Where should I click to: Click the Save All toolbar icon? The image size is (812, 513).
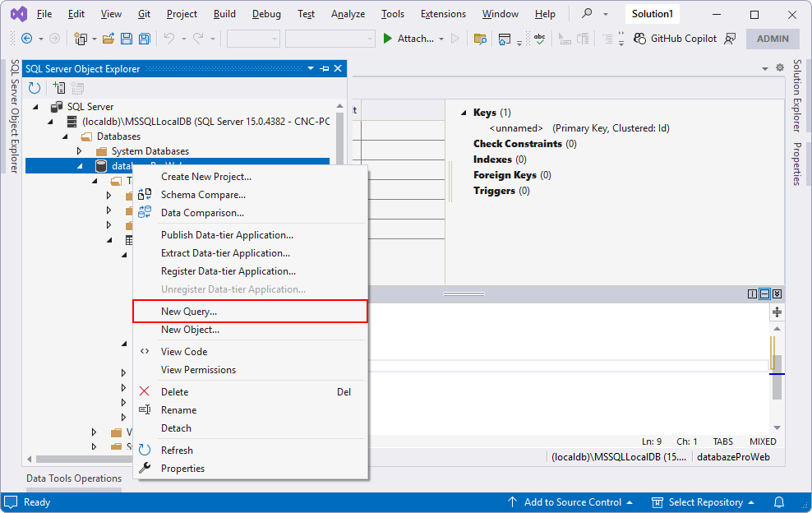(145, 38)
